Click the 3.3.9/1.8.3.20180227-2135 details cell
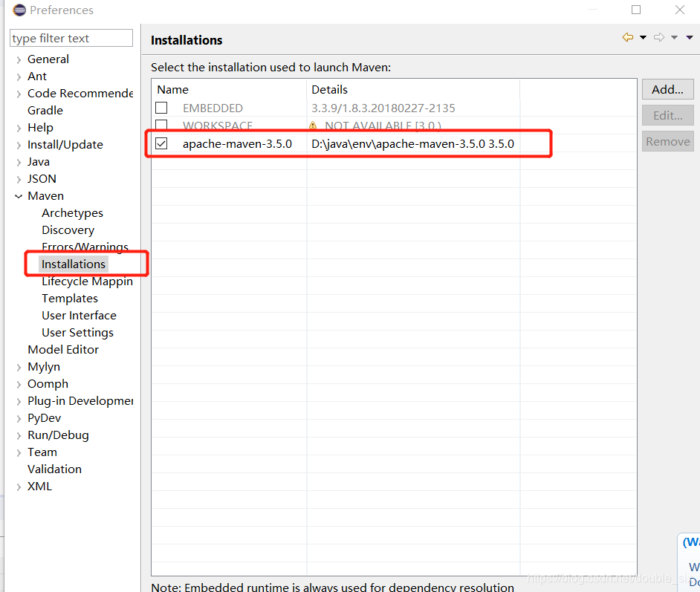Viewport: 700px width, 592px height. [x=383, y=108]
